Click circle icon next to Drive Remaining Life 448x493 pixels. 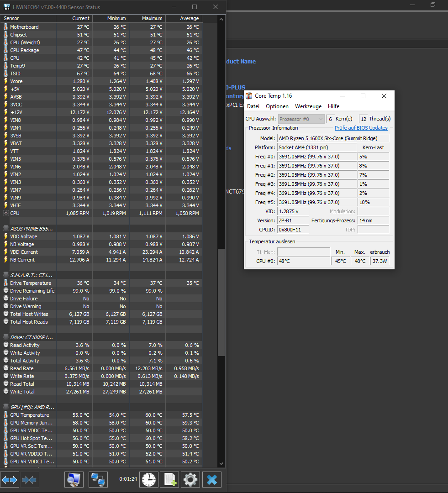tap(5, 291)
